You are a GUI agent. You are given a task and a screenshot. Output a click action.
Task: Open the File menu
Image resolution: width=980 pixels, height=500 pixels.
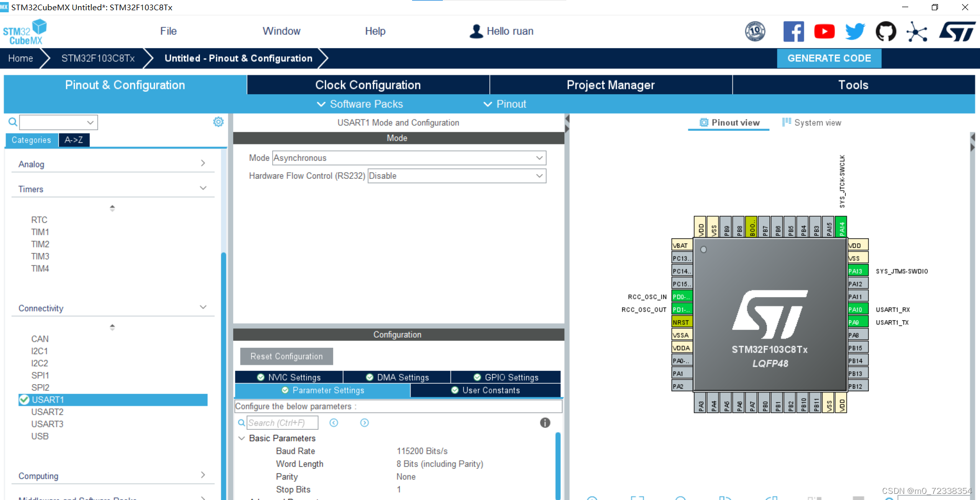[168, 31]
